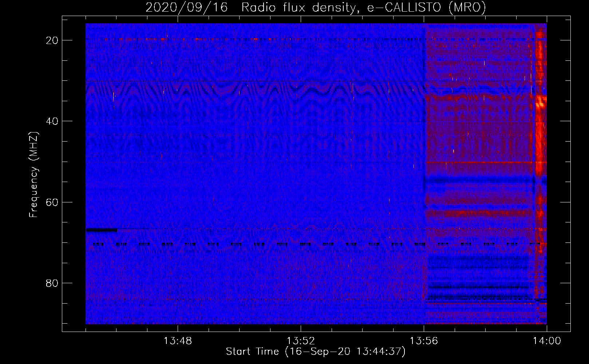Click the plot title '2020/09/16 Radio flux density'
The width and height of the screenshot is (589, 364).
316,7
